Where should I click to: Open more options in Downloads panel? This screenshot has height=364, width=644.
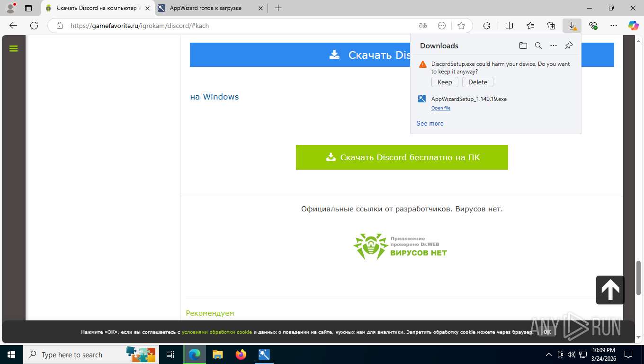[x=554, y=45]
